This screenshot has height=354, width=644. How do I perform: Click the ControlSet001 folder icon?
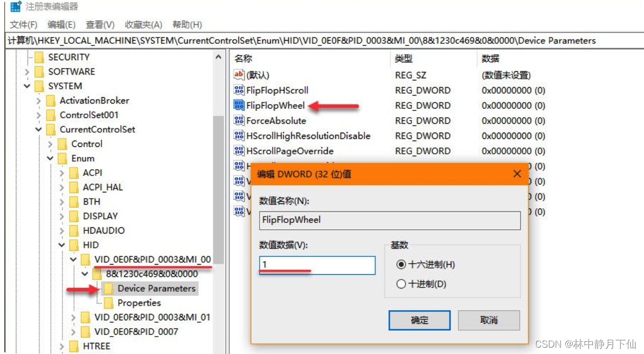click(x=51, y=115)
